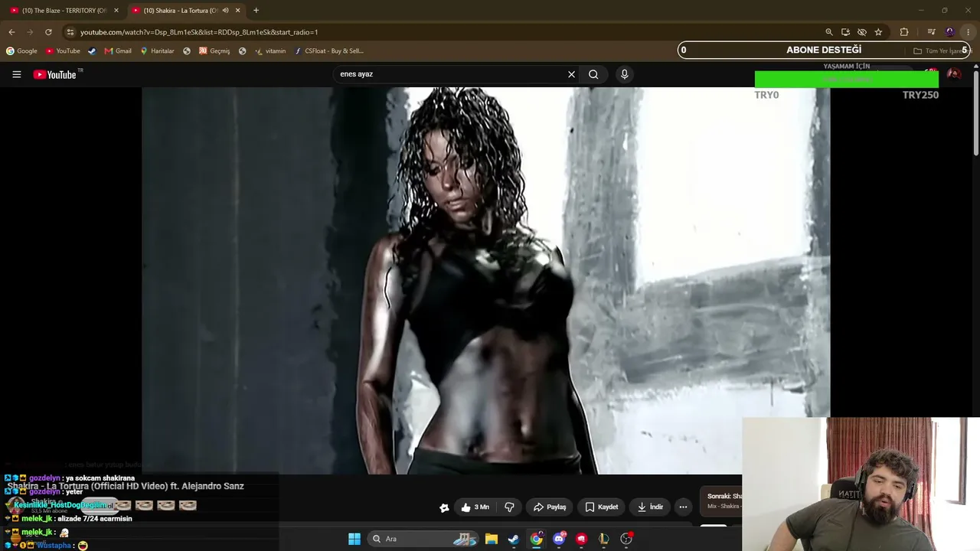Screen dimensions: 980x551
Task: Open Discord from the taskbar
Action: [559, 539]
